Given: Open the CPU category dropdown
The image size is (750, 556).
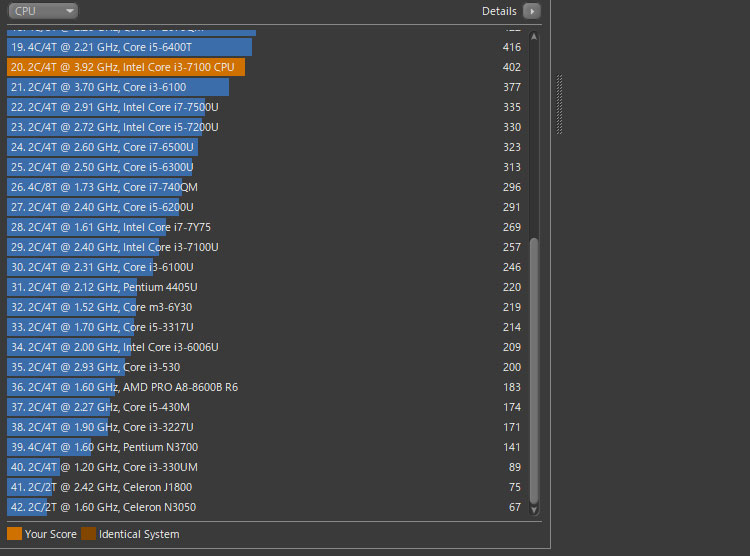Looking at the screenshot, I should [x=41, y=11].
